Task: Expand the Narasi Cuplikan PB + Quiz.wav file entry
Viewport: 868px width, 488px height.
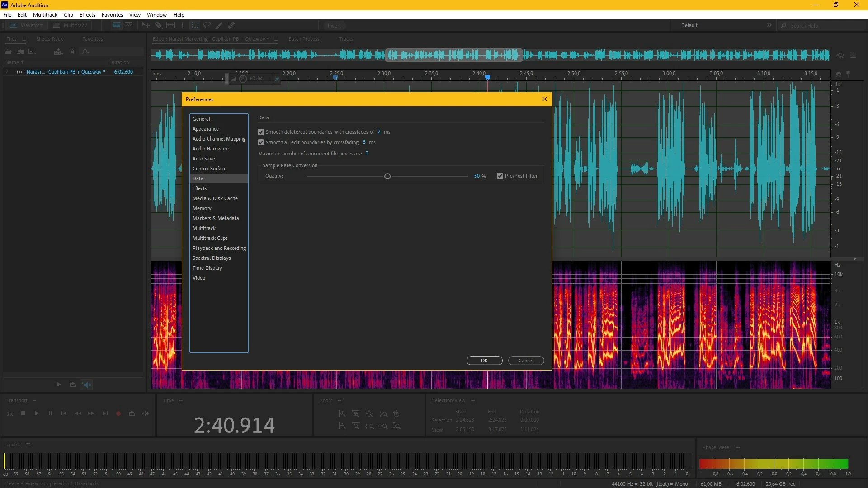Action: [x=7, y=72]
